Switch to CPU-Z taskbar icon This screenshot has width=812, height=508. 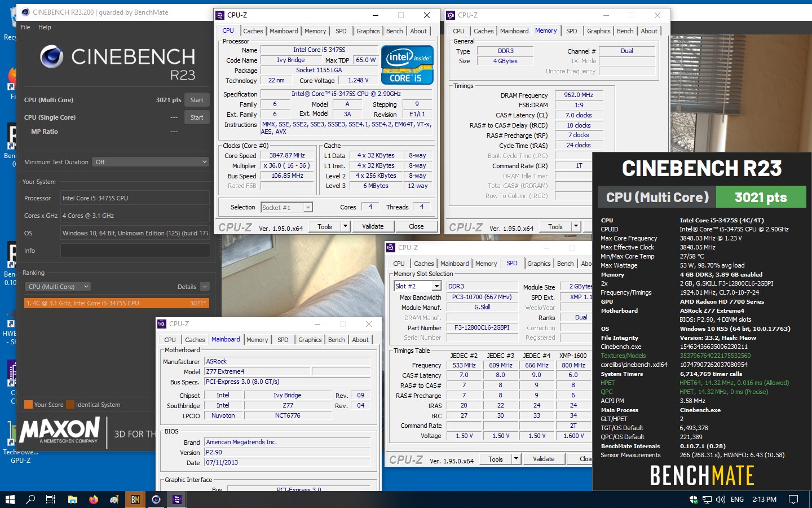click(x=177, y=500)
